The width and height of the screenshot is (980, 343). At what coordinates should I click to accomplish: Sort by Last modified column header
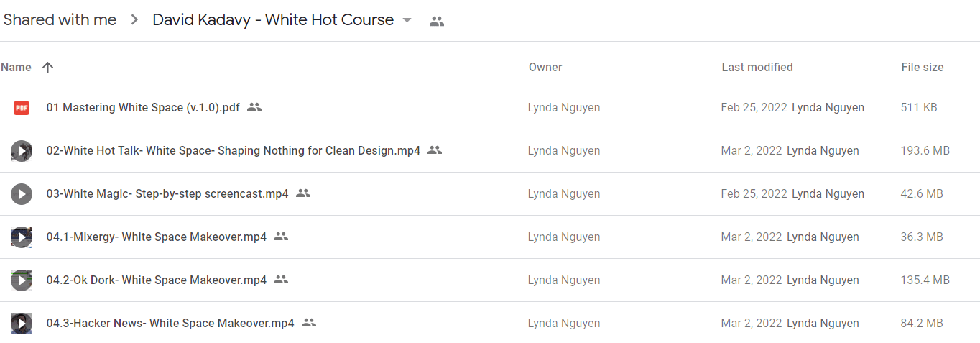pyautogui.click(x=757, y=67)
